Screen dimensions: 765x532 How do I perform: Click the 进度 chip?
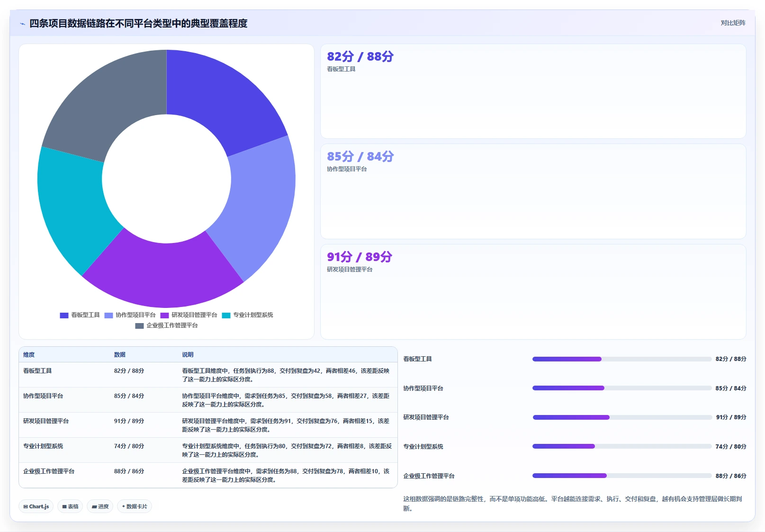100,506
